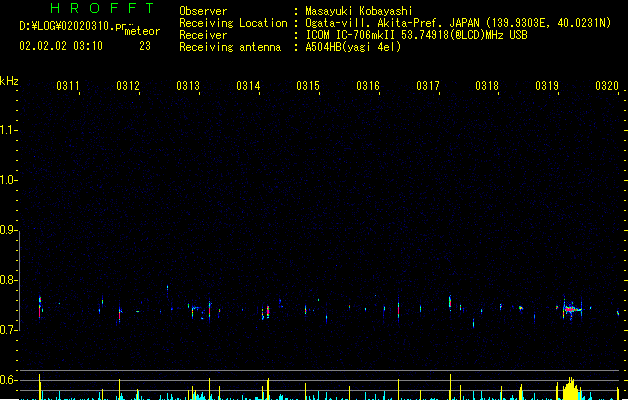Image resolution: width=629 pixels, height=400 pixels.
Task: Click the 0317 time marker
Action: tap(428, 86)
